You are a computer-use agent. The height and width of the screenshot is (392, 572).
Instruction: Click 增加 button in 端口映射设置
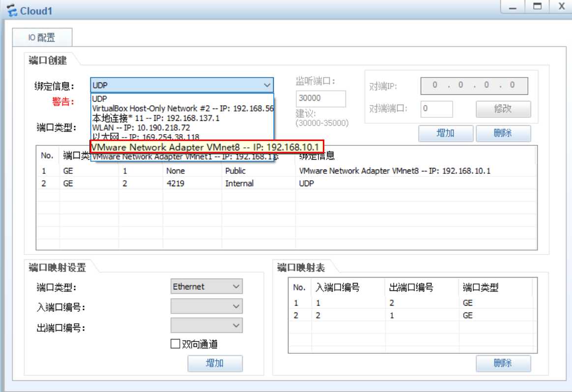pos(215,363)
